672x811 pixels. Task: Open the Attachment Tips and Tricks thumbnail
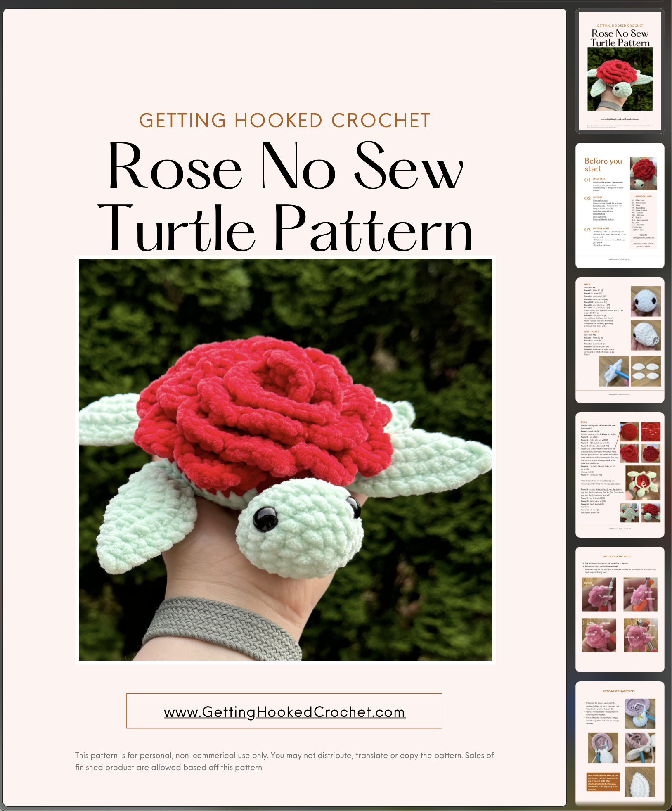coord(620,743)
